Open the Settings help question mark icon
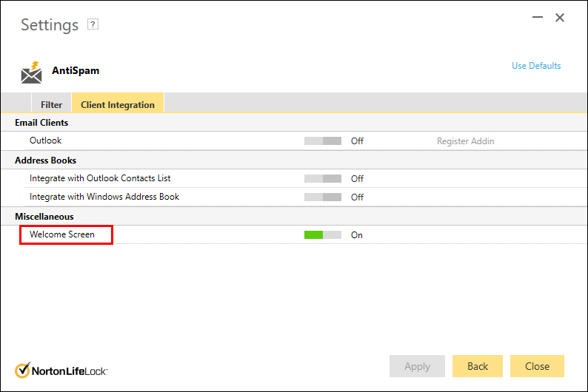588x392 pixels. click(93, 24)
